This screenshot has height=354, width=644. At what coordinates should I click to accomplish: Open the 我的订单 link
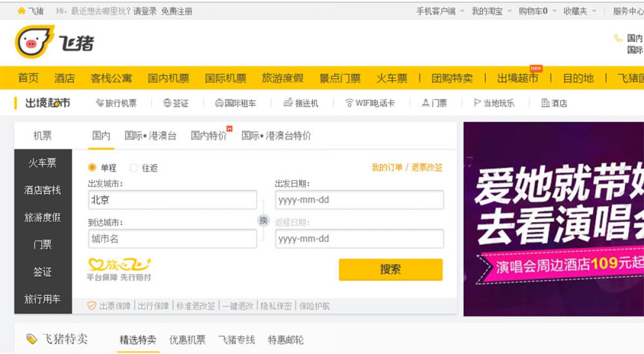click(x=387, y=167)
